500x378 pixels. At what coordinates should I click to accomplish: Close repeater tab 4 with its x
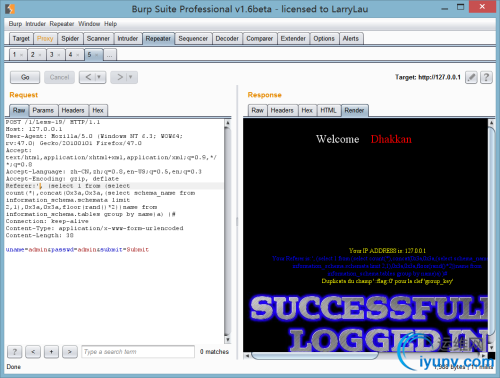tap(78, 55)
